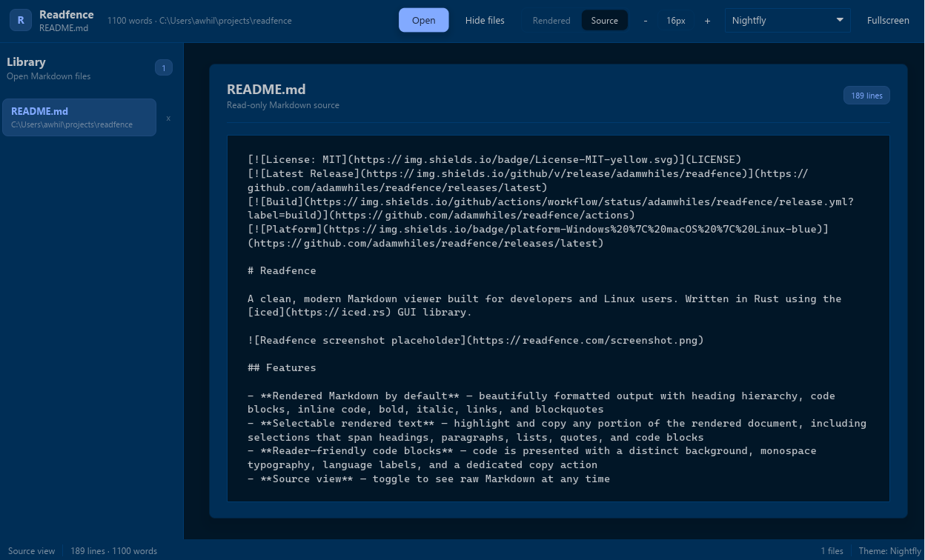Close README.md with the x button
Image resolution: width=925 pixels, height=560 pixels.
[x=168, y=118]
